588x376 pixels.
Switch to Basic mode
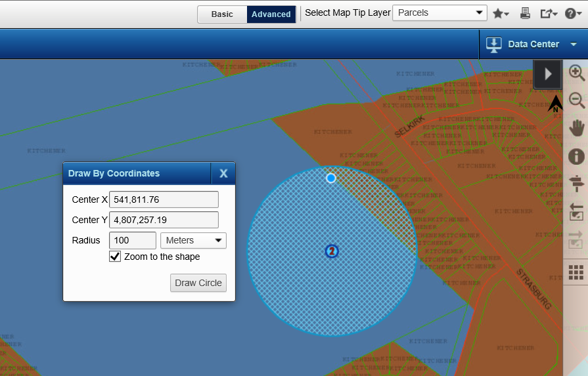click(x=222, y=14)
